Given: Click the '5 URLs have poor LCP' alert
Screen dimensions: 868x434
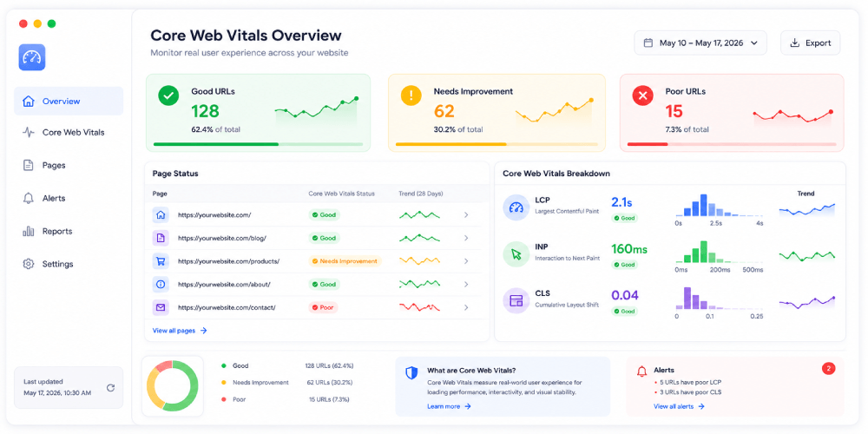Looking at the screenshot, I should click(x=690, y=382).
